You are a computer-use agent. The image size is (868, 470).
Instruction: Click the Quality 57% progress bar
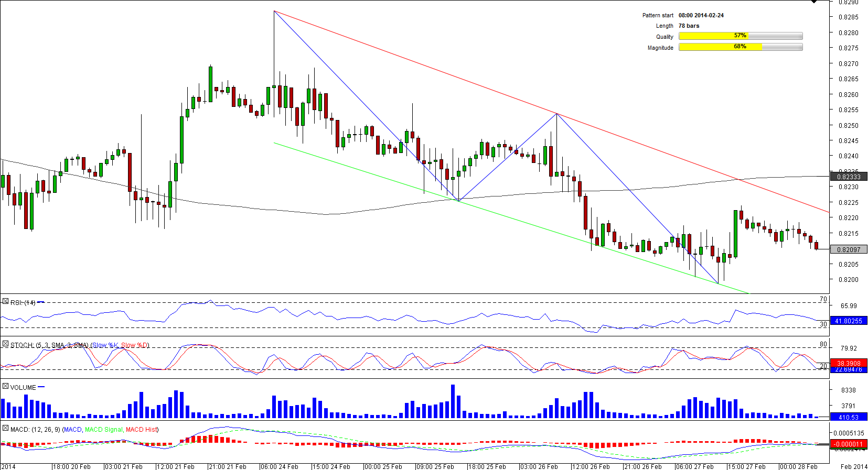pos(740,36)
